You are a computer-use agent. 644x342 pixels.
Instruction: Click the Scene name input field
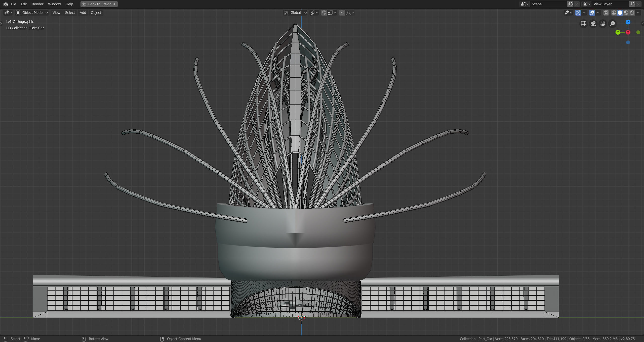click(x=548, y=4)
